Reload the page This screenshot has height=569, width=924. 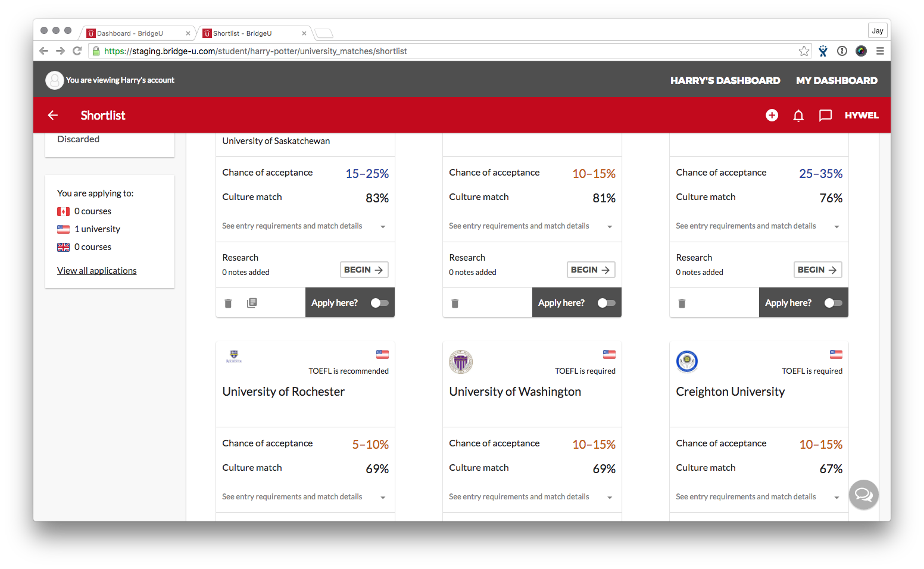coord(77,51)
